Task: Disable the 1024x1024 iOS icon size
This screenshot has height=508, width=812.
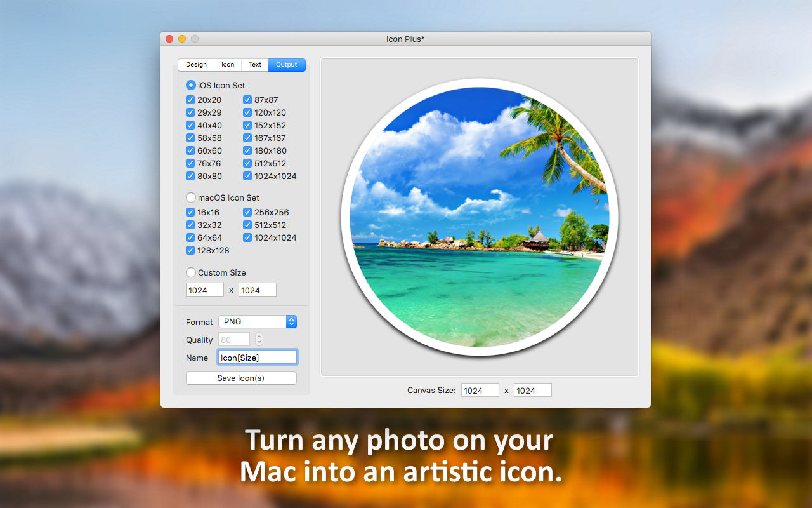Action: coord(247,176)
